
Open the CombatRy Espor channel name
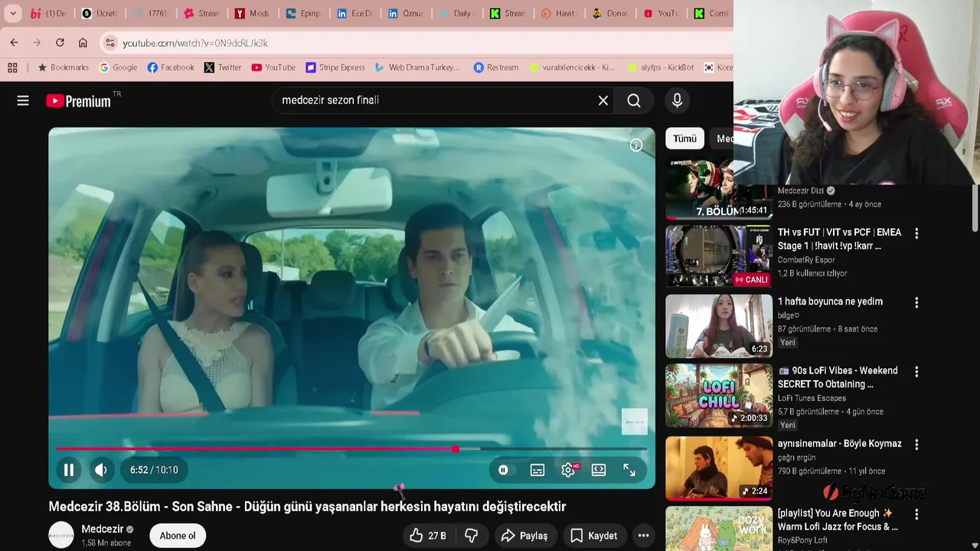pyautogui.click(x=806, y=260)
